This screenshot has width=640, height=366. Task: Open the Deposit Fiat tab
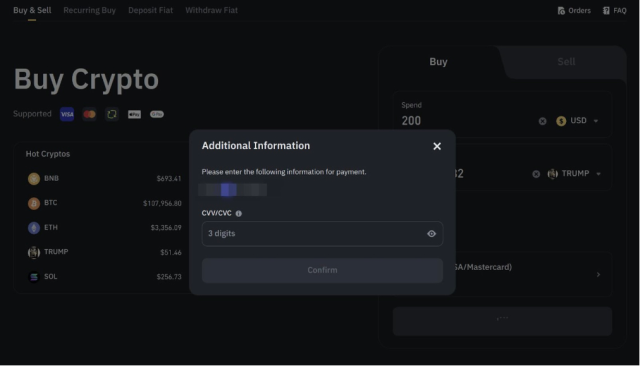[x=150, y=10]
